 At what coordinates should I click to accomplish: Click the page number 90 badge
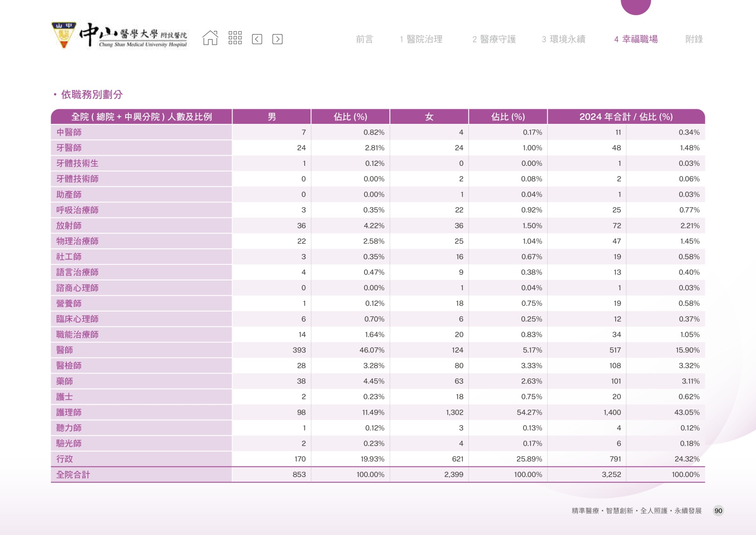pyautogui.click(x=718, y=511)
